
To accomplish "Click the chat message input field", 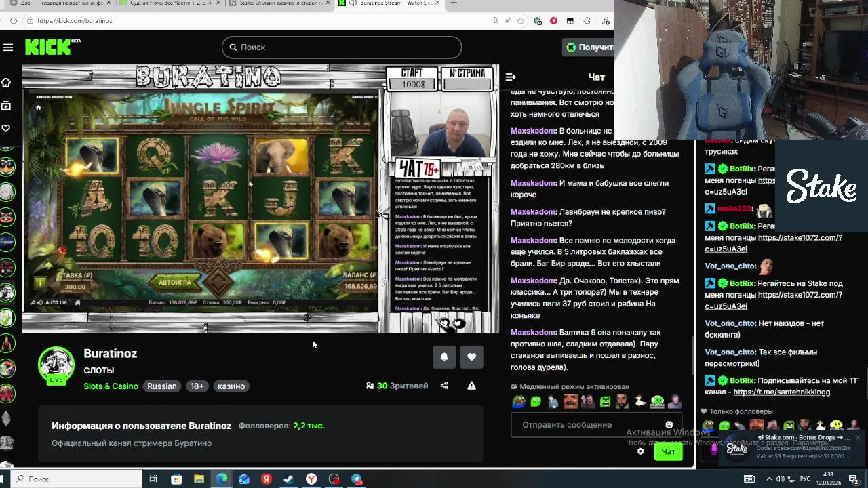I will (x=596, y=425).
